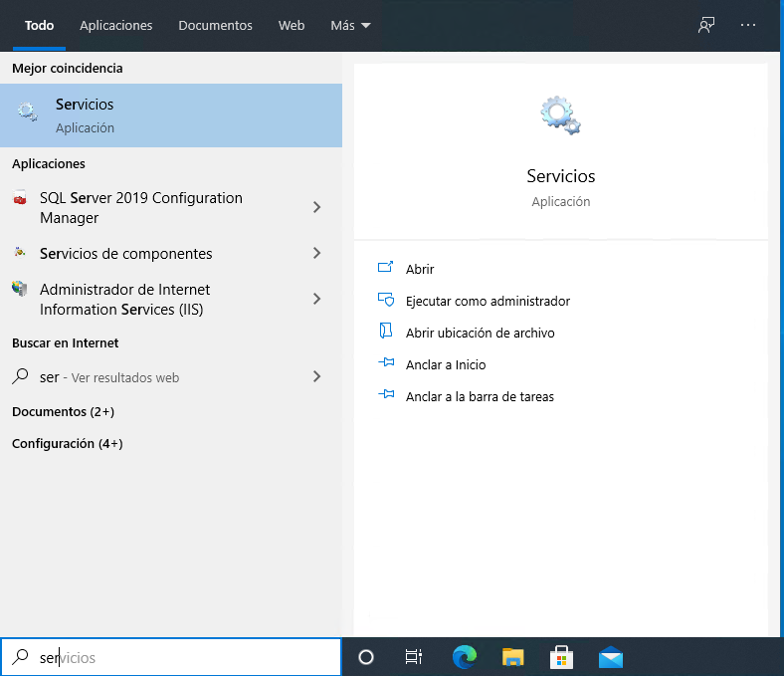Screen dimensions: 784x676
Task: Click the large Servicios gear icon
Action: [x=560, y=115]
